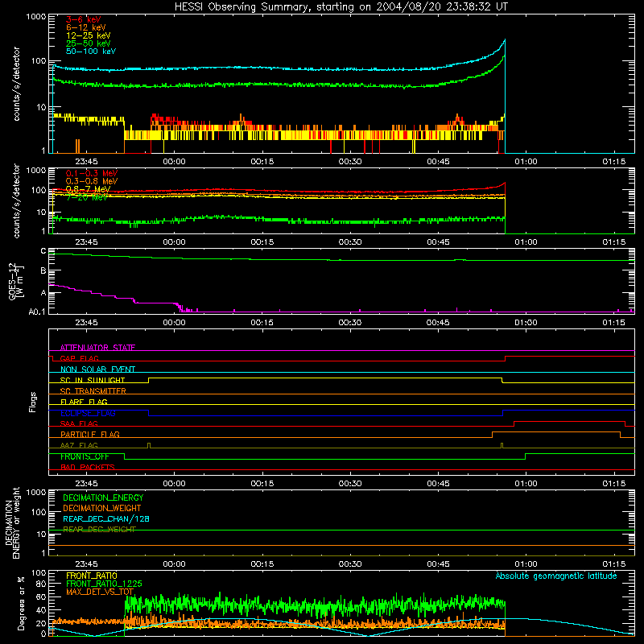Select the 25-50 keV legend label
The width and height of the screenshot is (644, 644).
(x=88, y=43)
